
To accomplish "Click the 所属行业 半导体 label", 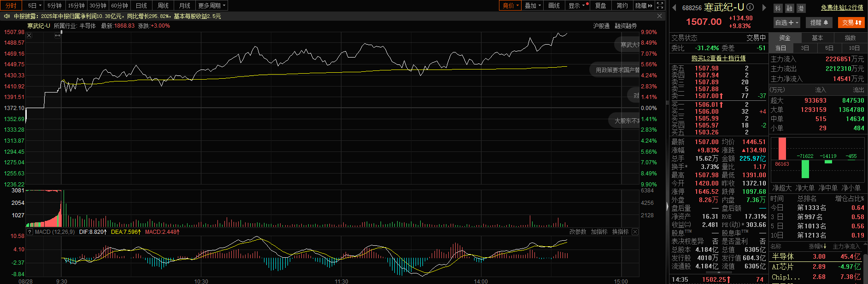I will click(x=75, y=26).
